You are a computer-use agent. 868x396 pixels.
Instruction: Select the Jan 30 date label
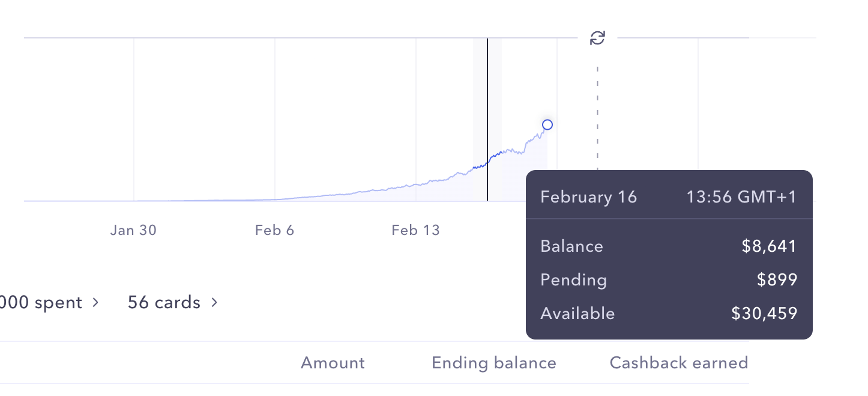point(133,230)
